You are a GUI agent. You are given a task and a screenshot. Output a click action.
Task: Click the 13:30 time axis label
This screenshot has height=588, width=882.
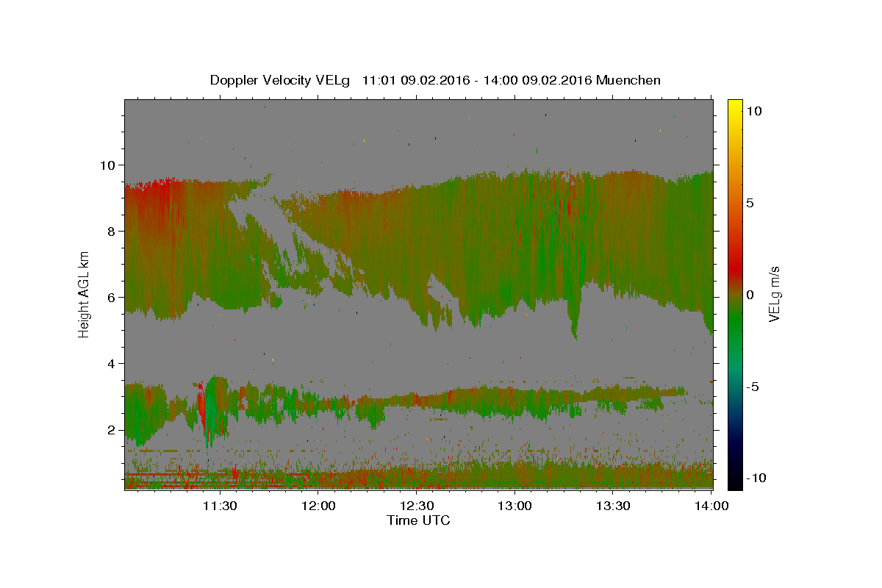pyautogui.click(x=613, y=506)
